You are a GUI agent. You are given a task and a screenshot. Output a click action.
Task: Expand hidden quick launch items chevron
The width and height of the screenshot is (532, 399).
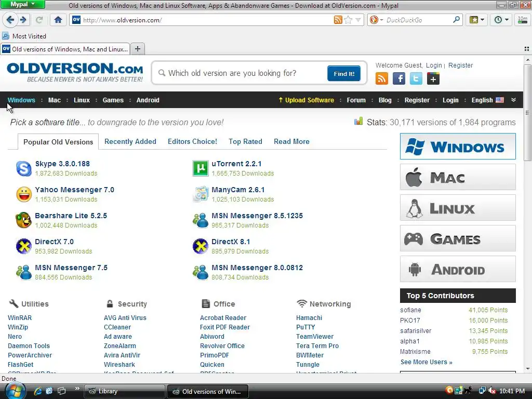coord(77,389)
